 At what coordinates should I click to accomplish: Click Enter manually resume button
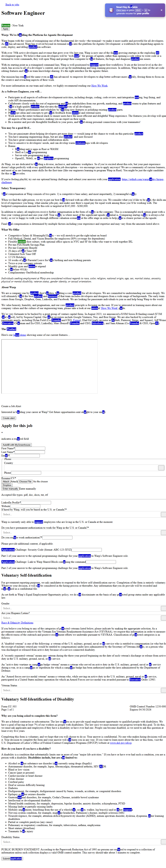(x=10, y=489)
